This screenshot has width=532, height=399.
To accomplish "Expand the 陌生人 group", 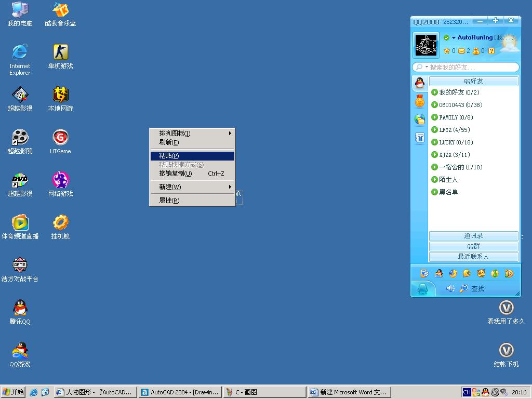I will click(445, 179).
